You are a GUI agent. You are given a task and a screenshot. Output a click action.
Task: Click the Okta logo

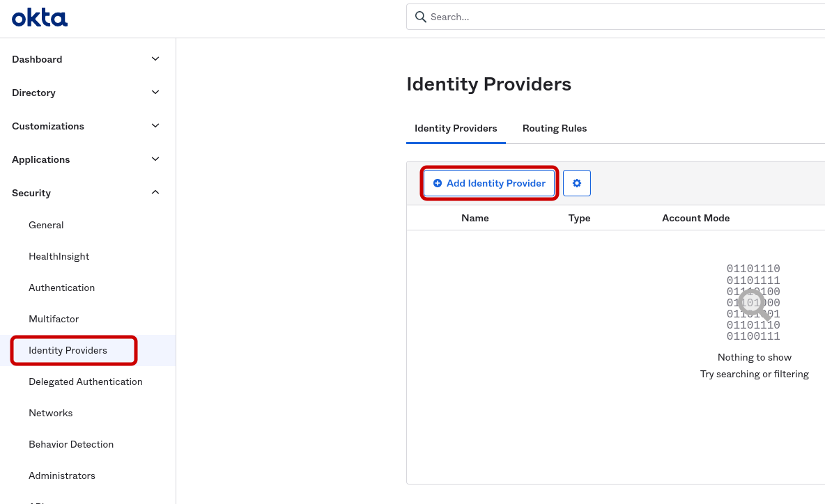pyautogui.click(x=40, y=18)
